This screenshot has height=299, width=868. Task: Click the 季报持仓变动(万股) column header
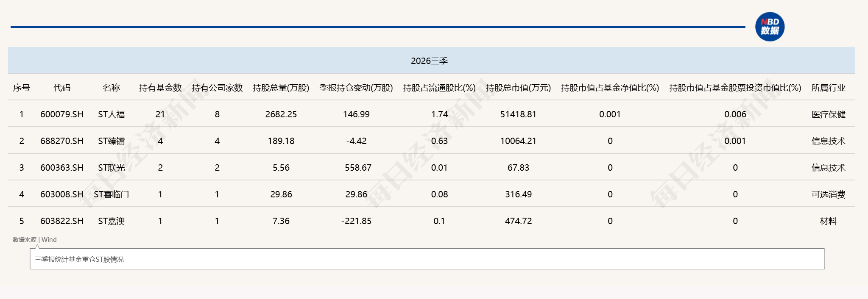(356, 88)
